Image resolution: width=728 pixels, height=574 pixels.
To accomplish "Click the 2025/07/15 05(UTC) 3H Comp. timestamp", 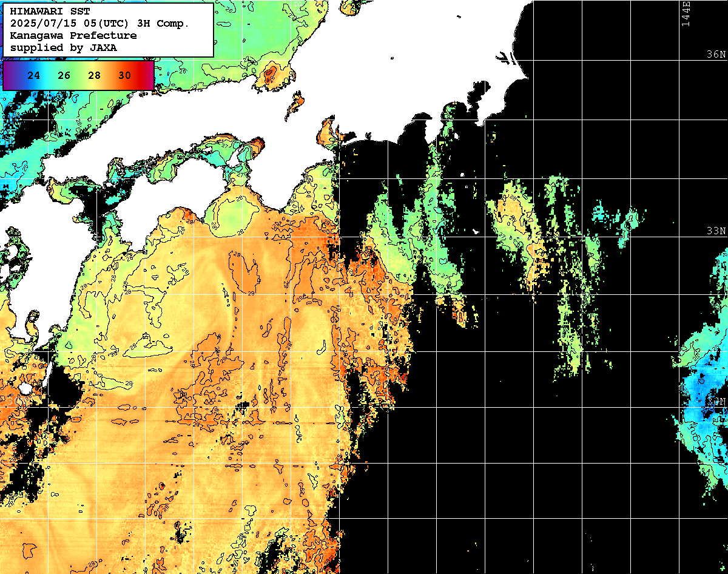I will pyautogui.click(x=100, y=24).
